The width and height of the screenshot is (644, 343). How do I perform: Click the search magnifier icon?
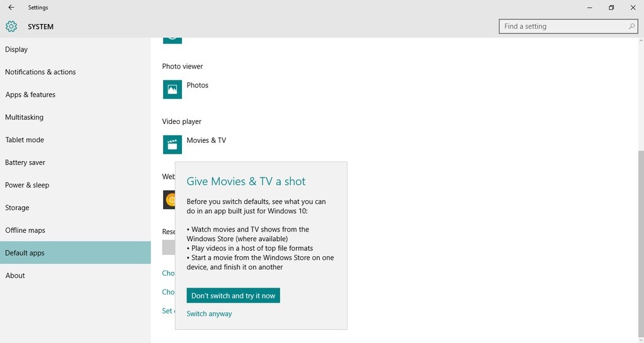(631, 26)
